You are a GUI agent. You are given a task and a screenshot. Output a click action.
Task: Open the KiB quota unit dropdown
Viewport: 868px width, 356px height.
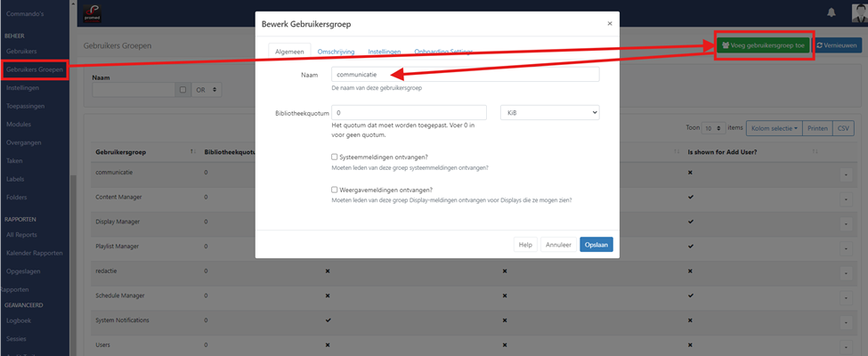point(549,112)
